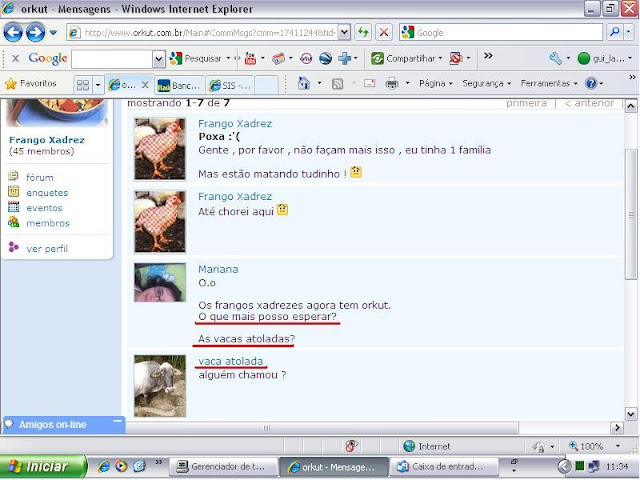Click the vaca atolada cow photo thumbnail
The height and width of the screenshot is (480, 640).
pyautogui.click(x=160, y=386)
